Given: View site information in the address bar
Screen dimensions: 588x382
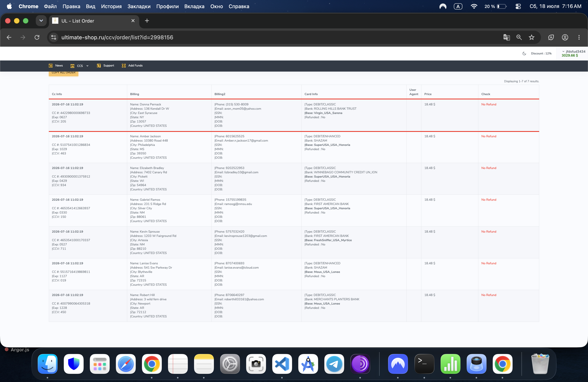Looking at the screenshot, I should tap(53, 37).
